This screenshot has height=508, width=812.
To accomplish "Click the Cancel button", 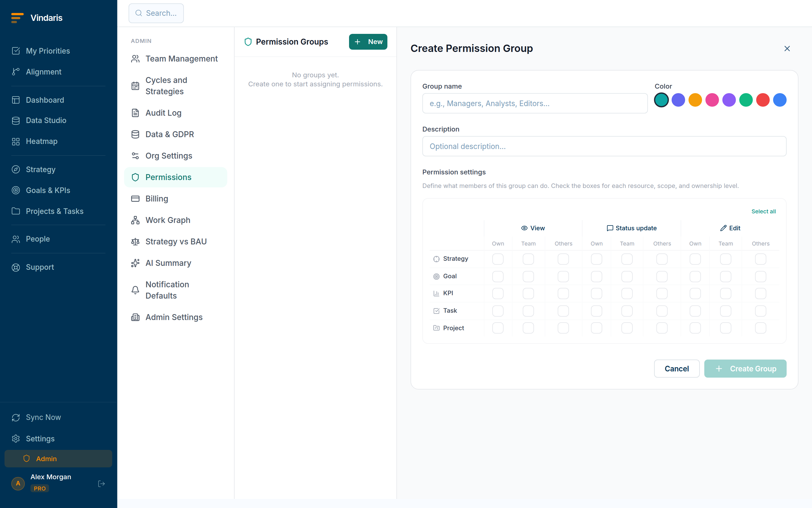I will [676, 369].
